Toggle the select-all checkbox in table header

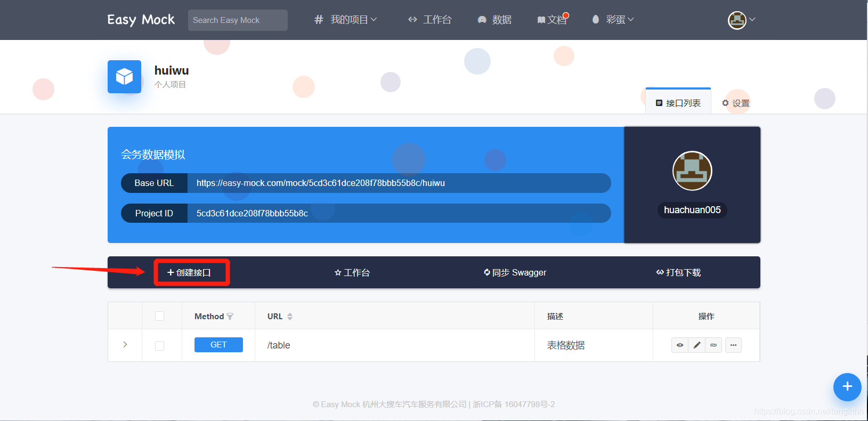pyautogui.click(x=159, y=316)
